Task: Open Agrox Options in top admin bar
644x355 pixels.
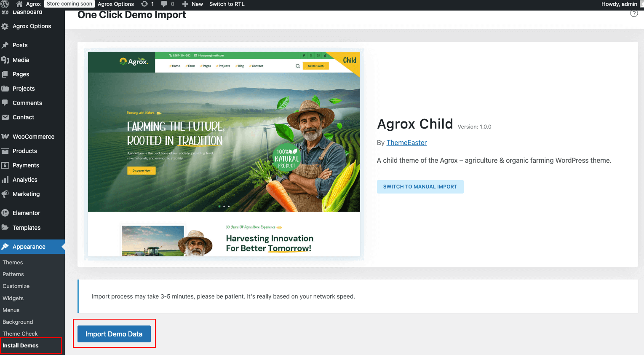Action: [x=116, y=4]
